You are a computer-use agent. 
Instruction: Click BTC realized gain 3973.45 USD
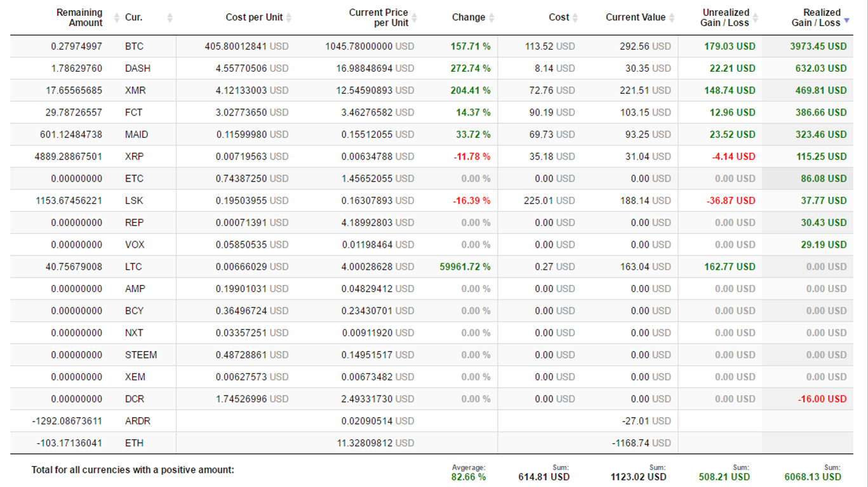tap(818, 46)
